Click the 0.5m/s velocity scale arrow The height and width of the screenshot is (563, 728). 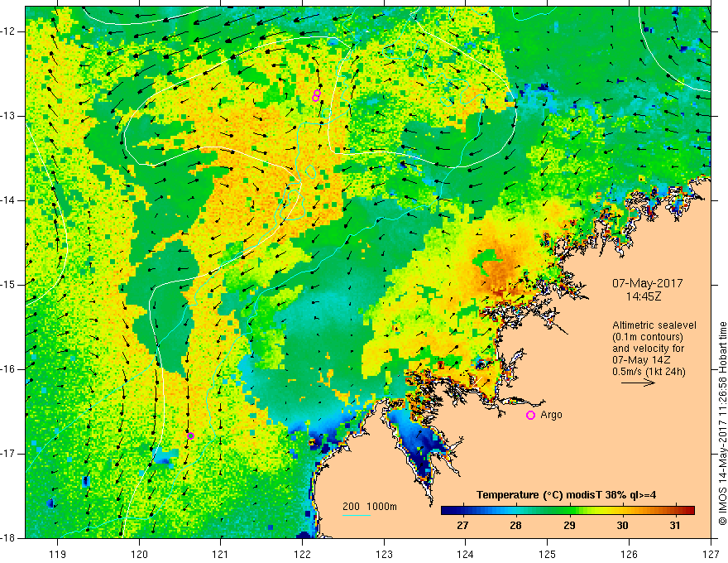click(638, 383)
